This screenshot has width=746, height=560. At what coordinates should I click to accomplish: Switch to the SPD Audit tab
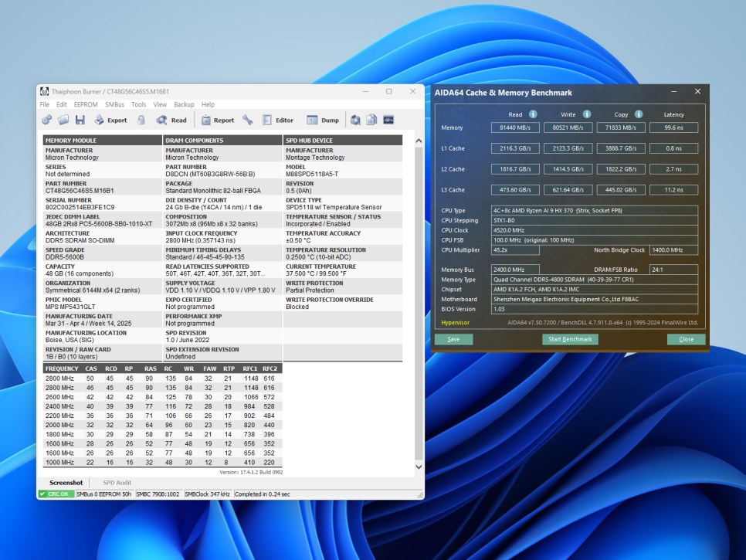117,483
